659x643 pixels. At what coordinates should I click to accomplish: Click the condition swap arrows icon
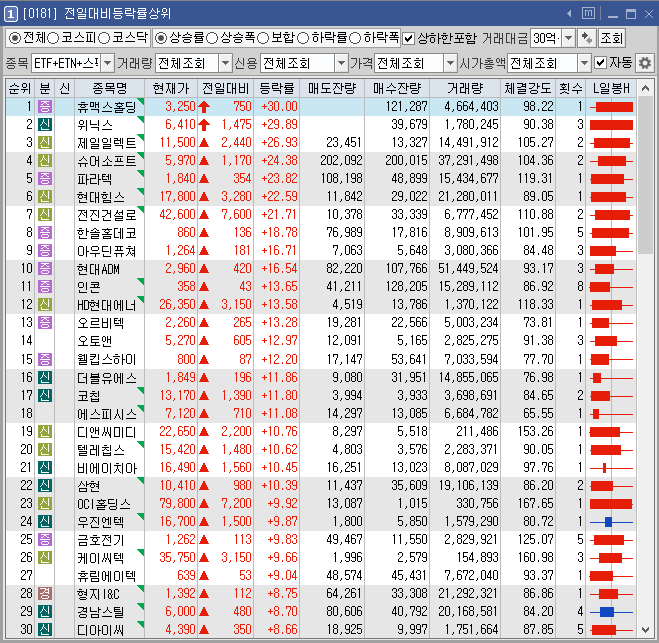point(586,38)
